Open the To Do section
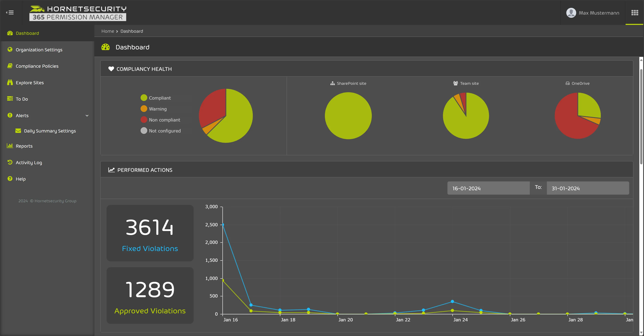 point(22,99)
